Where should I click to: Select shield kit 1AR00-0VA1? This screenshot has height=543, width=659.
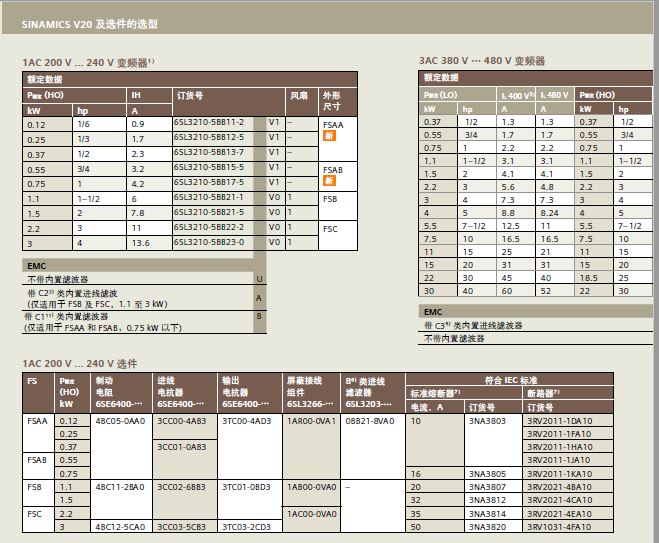click(311, 421)
